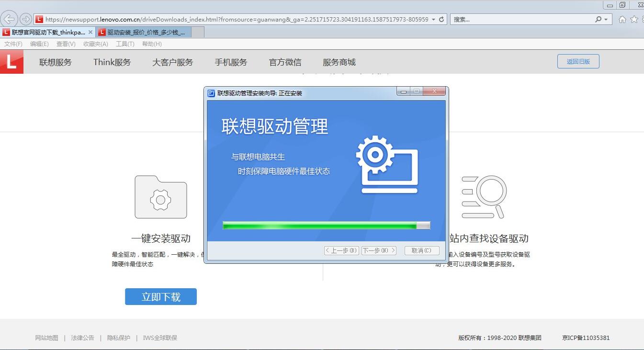The height and width of the screenshot is (350, 644).
Task: Navigate back with the browser back arrow
Action: pyautogui.click(x=10, y=19)
